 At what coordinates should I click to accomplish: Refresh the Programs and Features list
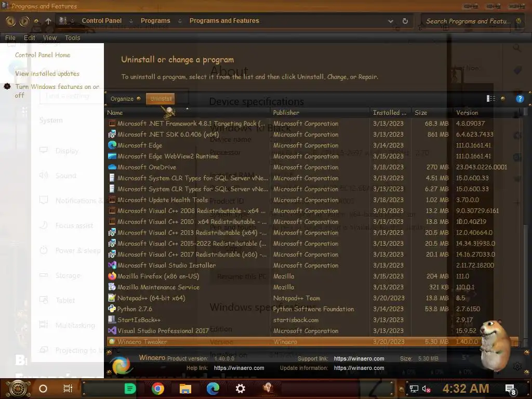[405, 21]
